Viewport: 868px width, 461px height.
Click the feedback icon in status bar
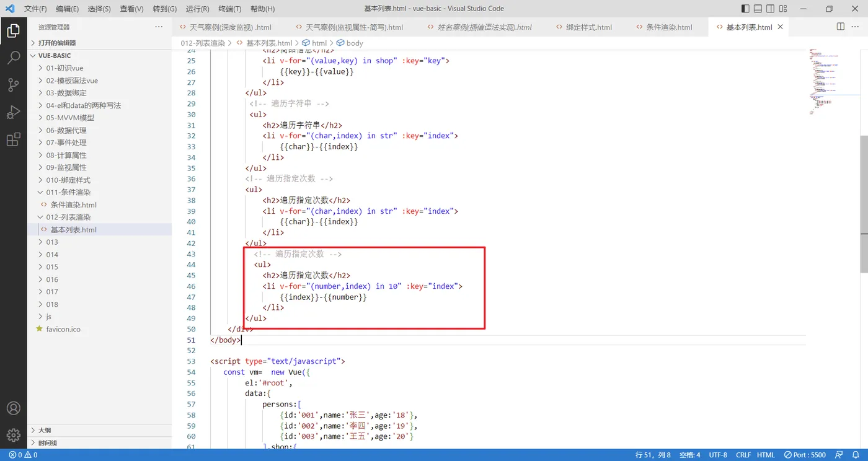pyautogui.click(x=839, y=455)
